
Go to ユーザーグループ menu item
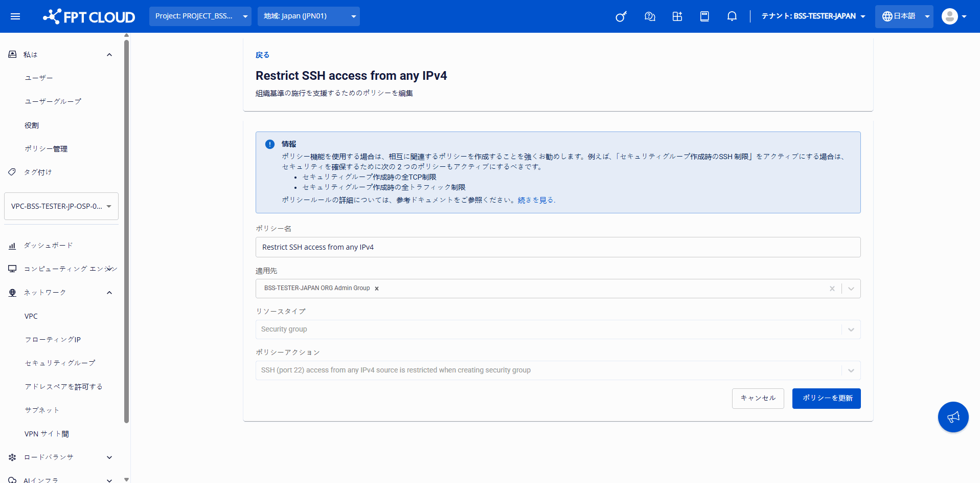pyautogui.click(x=53, y=101)
